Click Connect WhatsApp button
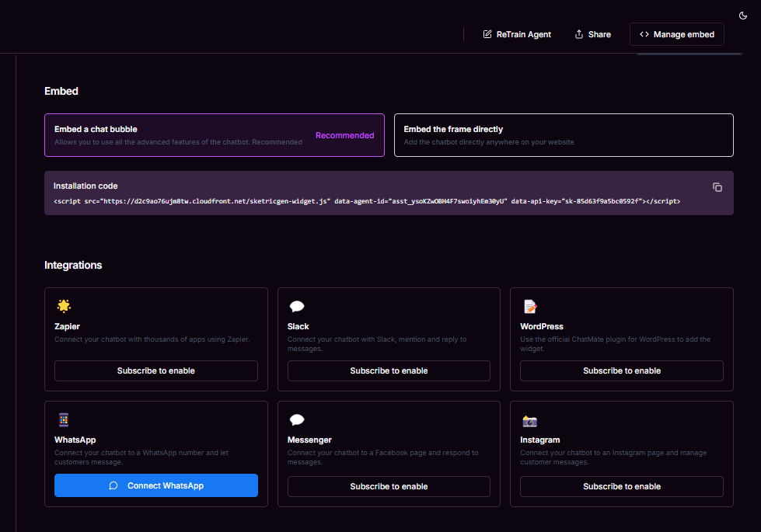761x532 pixels. (x=155, y=485)
